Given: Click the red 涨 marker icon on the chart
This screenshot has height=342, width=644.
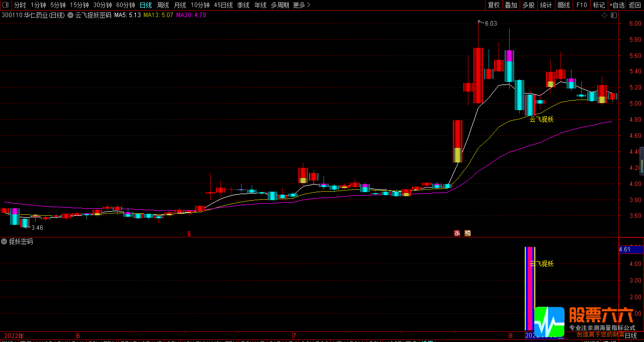Looking at the screenshot, I should pyautogui.click(x=457, y=233).
